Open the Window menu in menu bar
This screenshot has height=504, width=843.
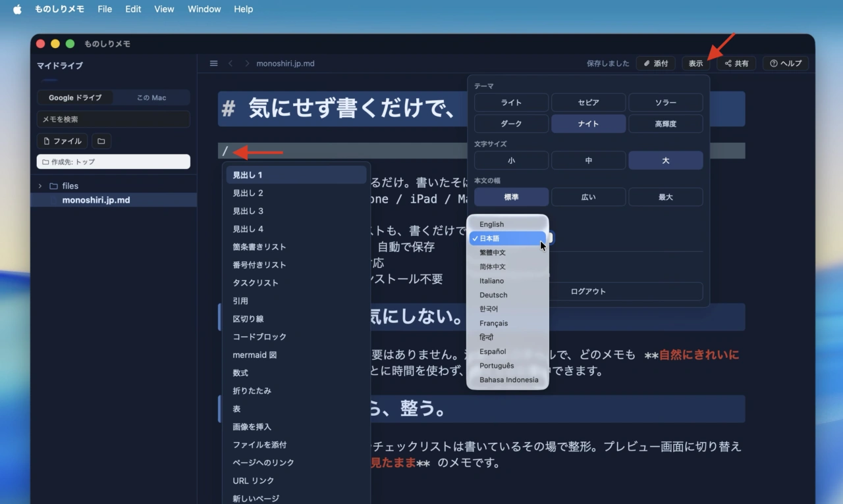coord(204,9)
